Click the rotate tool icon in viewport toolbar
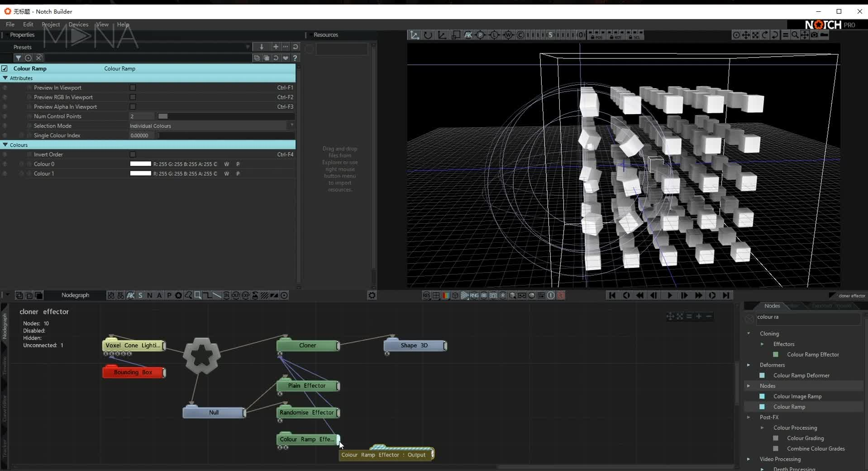Screen dimensions: 868x471 coord(428,35)
